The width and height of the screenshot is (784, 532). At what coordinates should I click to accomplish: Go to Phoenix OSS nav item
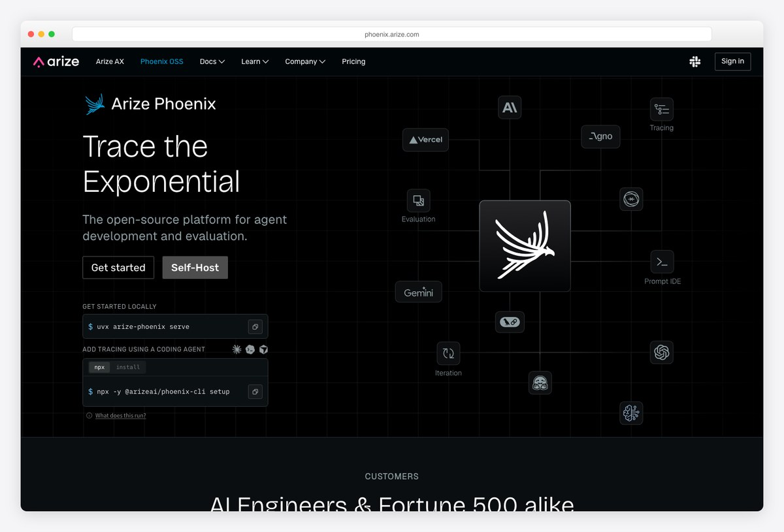[162, 61]
